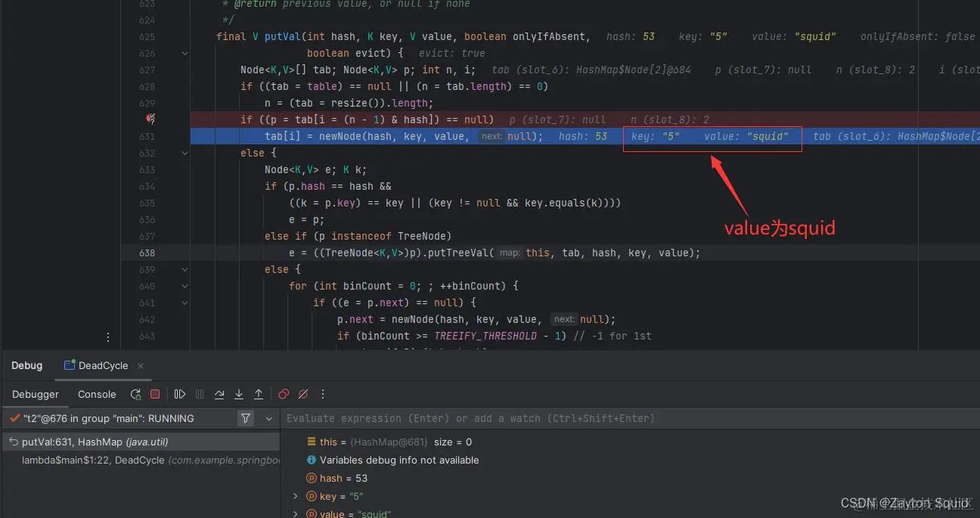Click the hash parameter icon in variables

tap(311, 478)
